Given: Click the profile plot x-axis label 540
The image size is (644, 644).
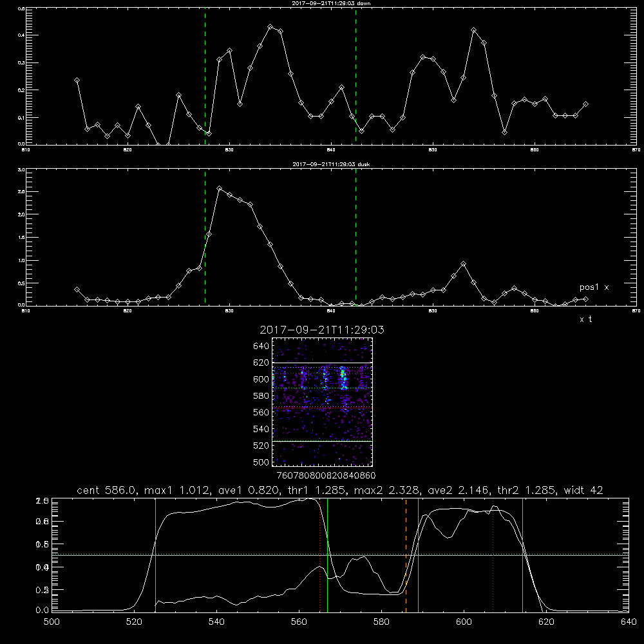Looking at the screenshot, I should coord(216,622).
